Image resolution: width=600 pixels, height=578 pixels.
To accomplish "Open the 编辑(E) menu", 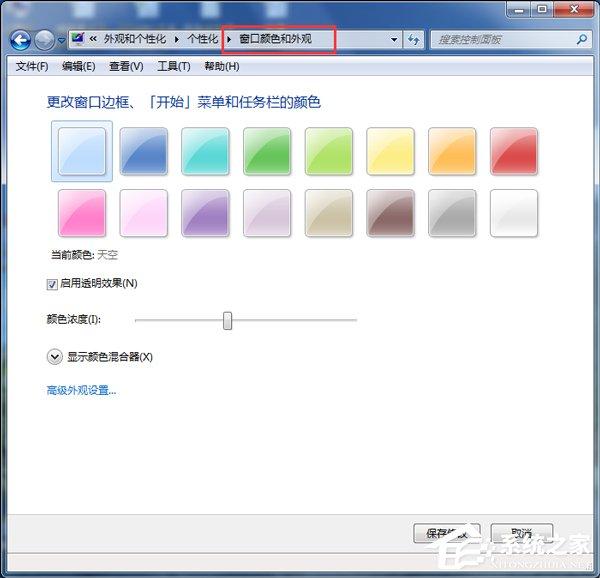I will (78, 67).
